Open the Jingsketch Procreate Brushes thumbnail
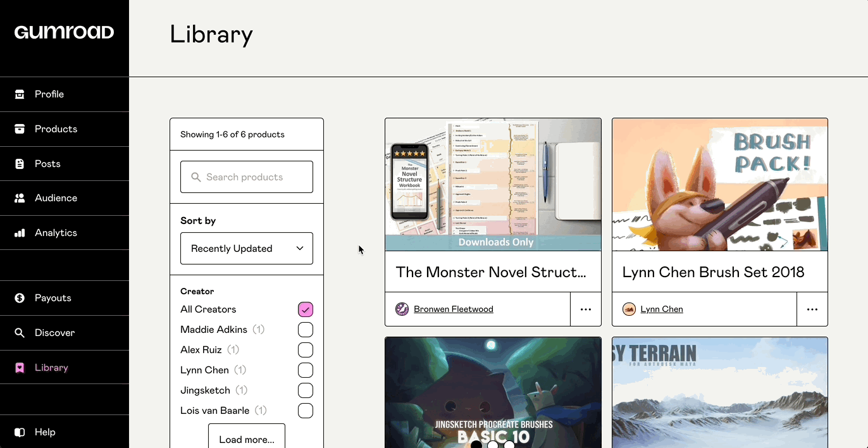The height and width of the screenshot is (448, 868). coord(493,392)
